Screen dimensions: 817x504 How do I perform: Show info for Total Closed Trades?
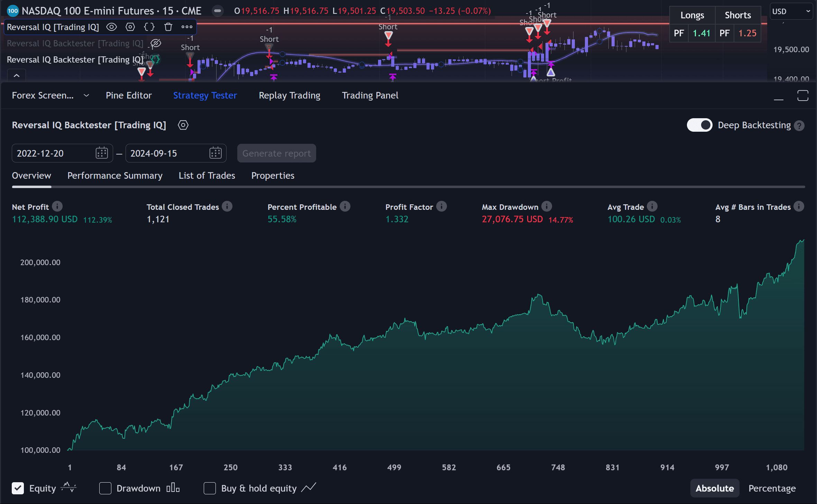[227, 207]
